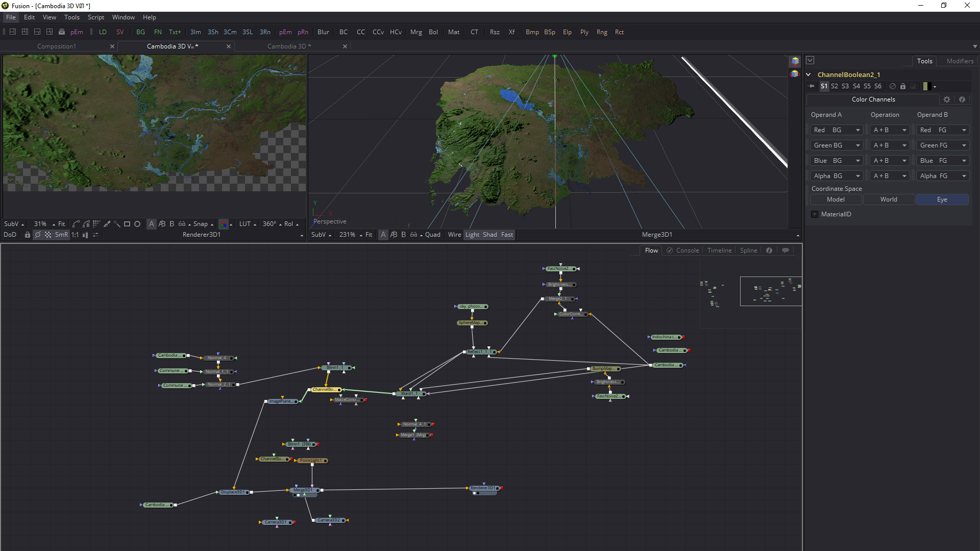
Task: Switch to the Modifiers tab
Action: (960, 61)
